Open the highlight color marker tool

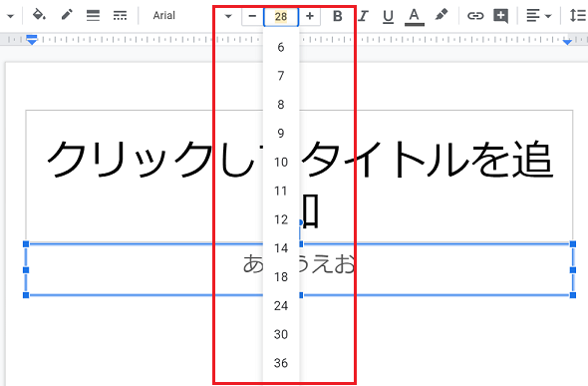coord(441,15)
